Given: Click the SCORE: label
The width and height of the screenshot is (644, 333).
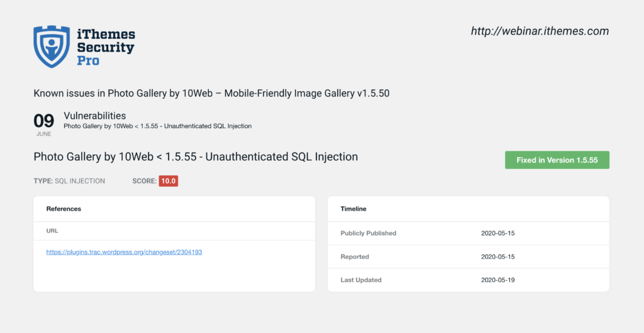Looking at the screenshot, I should 144,181.
